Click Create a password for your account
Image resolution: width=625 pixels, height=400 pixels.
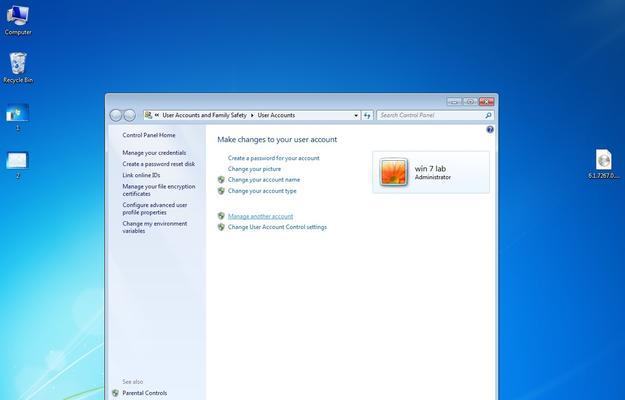pyautogui.click(x=273, y=158)
